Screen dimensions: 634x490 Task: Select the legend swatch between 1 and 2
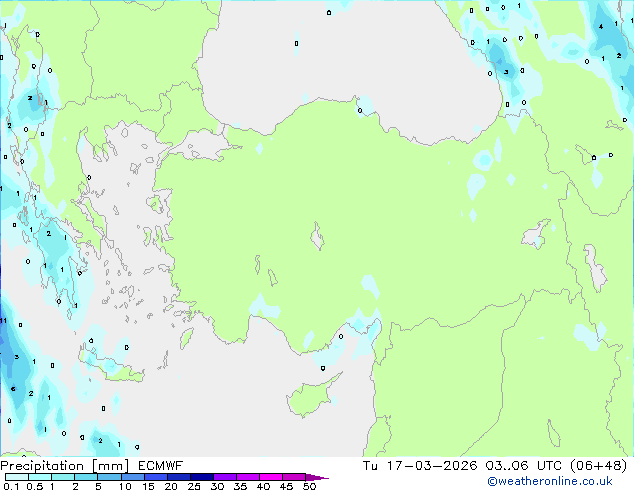tap(63, 477)
